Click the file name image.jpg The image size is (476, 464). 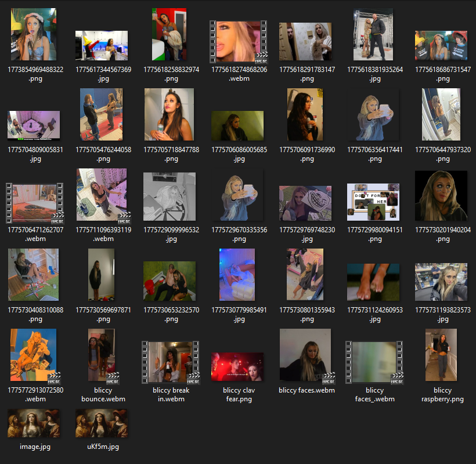(35, 447)
